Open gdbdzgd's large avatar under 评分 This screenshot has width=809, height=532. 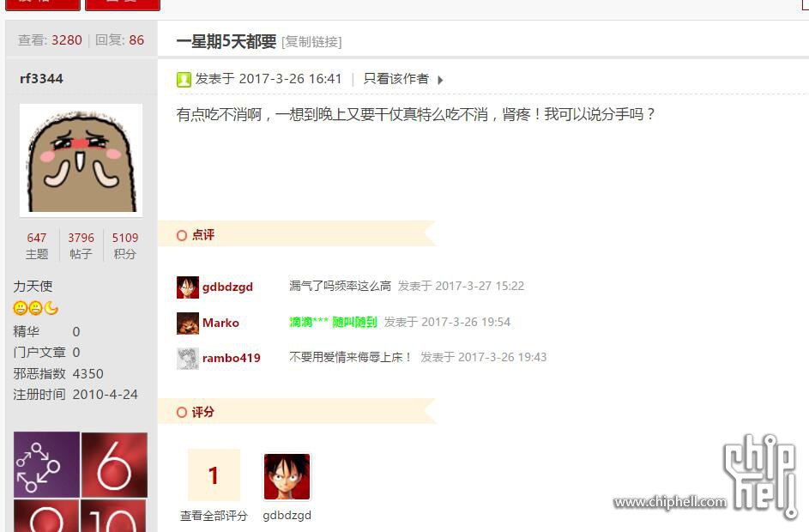click(287, 476)
